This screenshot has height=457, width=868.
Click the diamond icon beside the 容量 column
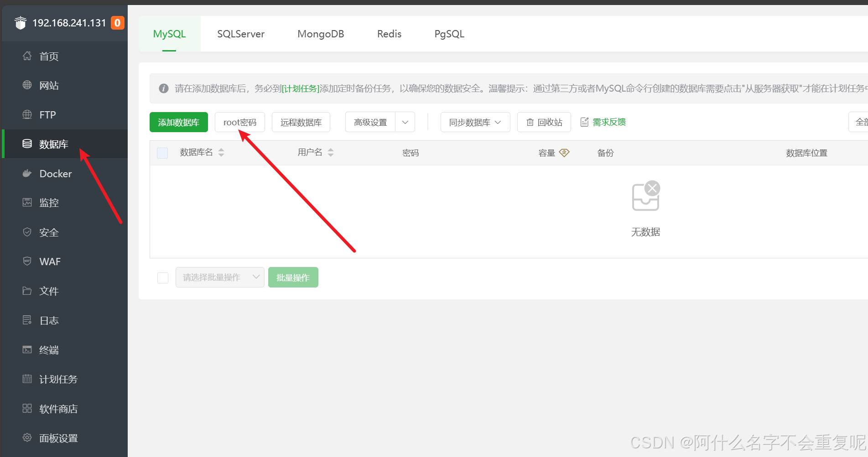coord(564,153)
